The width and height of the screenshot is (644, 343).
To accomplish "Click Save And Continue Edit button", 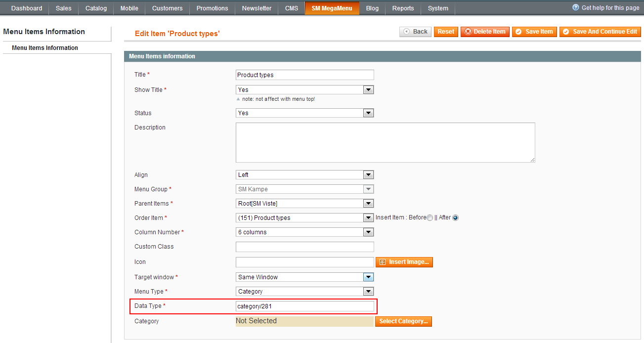I will [x=600, y=32].
